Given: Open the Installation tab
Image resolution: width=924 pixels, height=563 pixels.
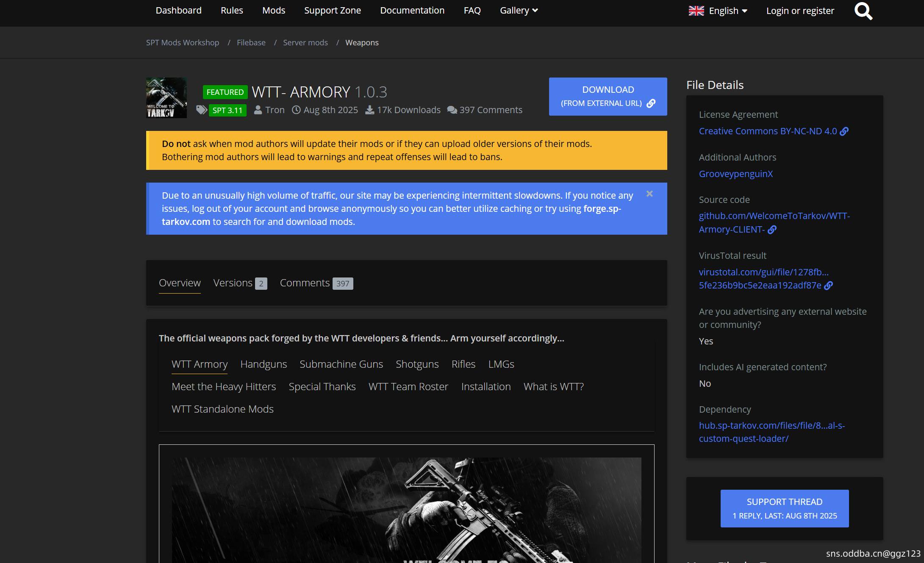Looking at the screenshot, I should click(486, 387).
